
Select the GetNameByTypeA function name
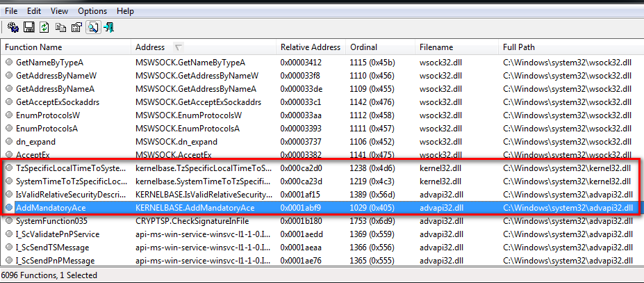click(50, 63)
